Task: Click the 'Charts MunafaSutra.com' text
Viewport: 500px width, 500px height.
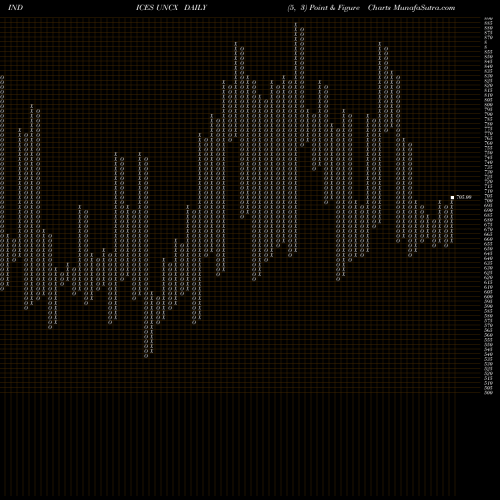Action: [x=411, y=8]
